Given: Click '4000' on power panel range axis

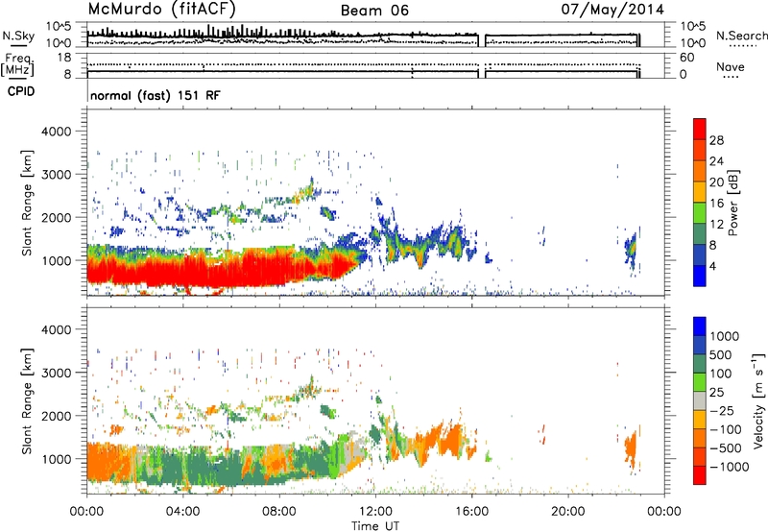Looking at the screenshot, I should coord(57,132).
